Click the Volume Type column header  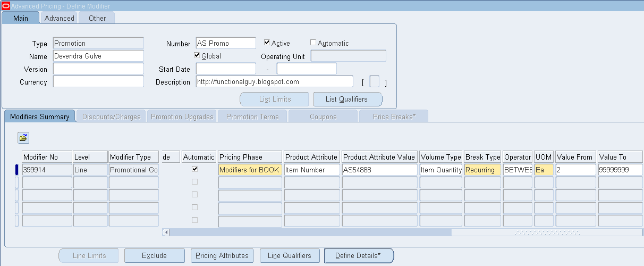pos(441,157)
